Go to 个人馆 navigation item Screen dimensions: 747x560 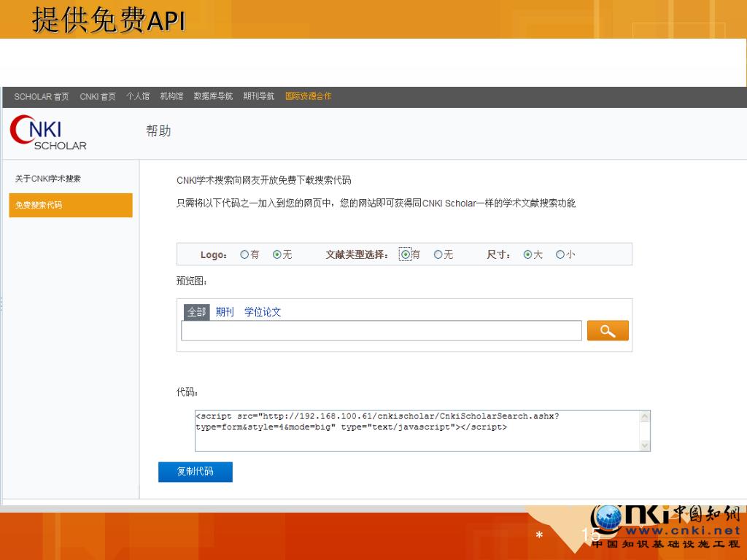click(x=138, y=96)
